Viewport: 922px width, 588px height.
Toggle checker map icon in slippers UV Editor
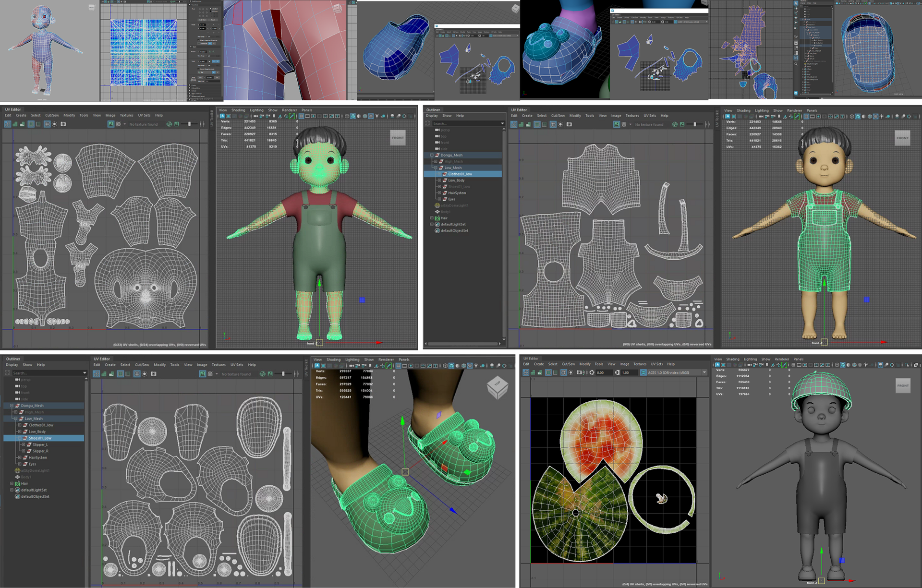tap(210, 374)
